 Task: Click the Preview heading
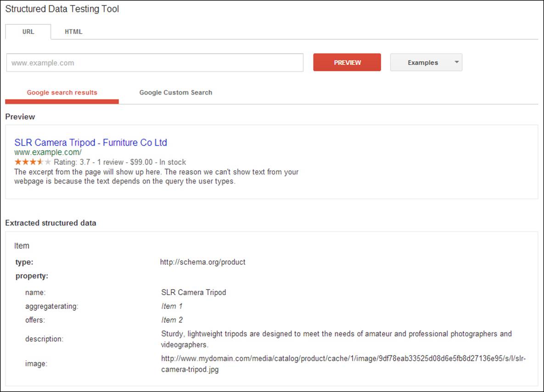(20, 117)
